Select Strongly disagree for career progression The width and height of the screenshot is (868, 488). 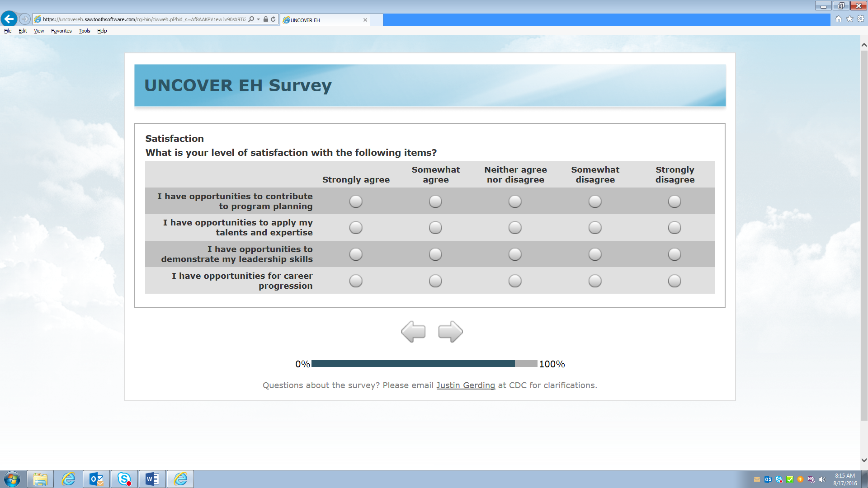click(x=675, y=281)
